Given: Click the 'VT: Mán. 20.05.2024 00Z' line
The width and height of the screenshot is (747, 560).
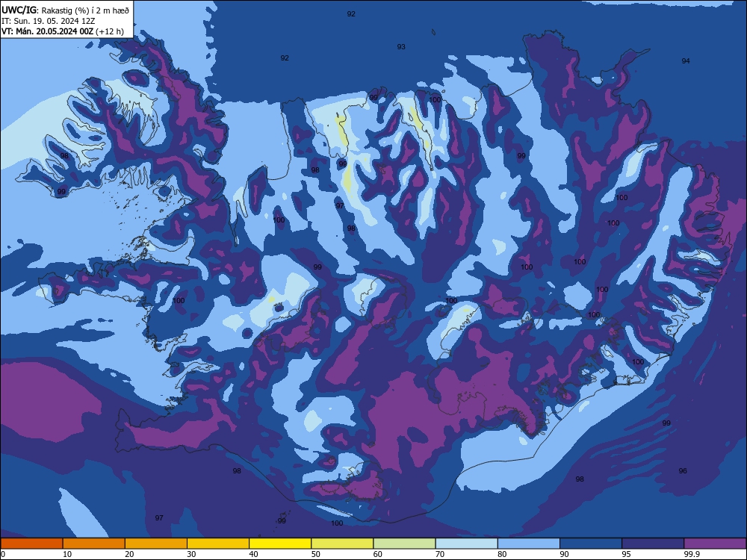Looking at the screenshot, I should point(47,31).
